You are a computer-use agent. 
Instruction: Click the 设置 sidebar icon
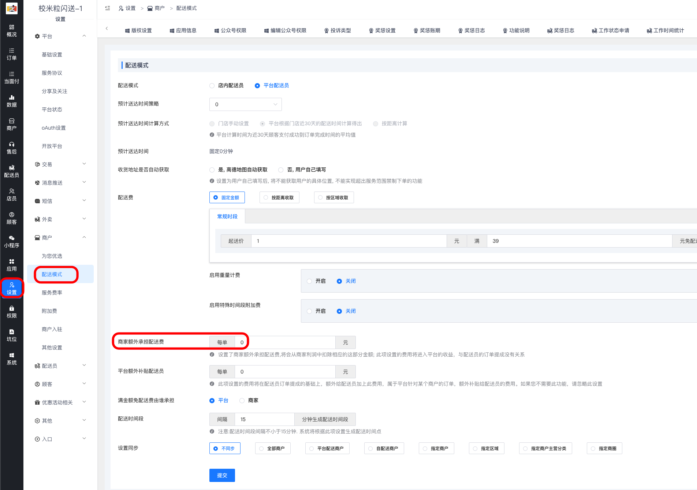[11, 288]
